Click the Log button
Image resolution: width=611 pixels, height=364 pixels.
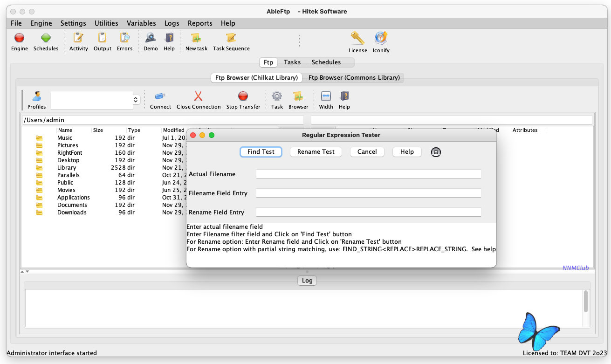307,281
